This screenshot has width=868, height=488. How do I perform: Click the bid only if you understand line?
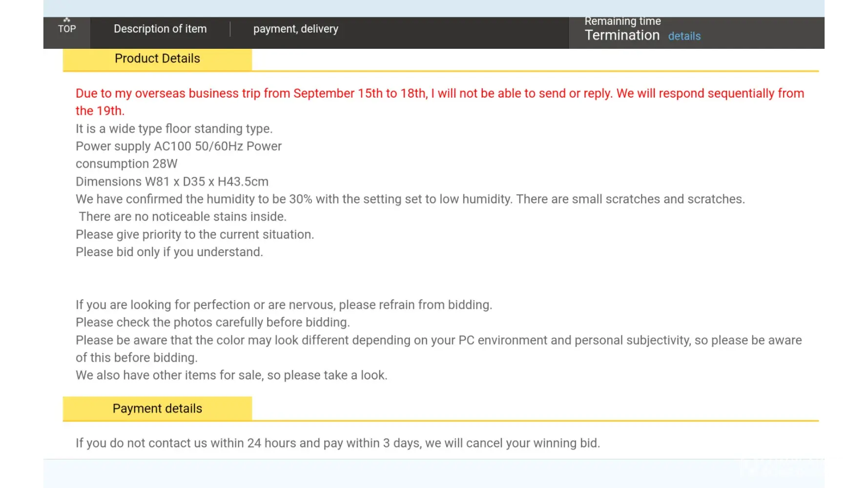(169, 252)
